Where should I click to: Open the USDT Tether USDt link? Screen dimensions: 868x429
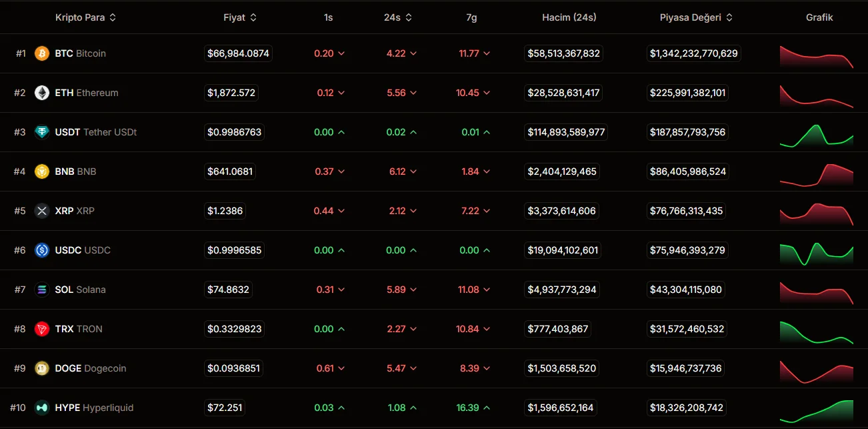coord(96,132)
